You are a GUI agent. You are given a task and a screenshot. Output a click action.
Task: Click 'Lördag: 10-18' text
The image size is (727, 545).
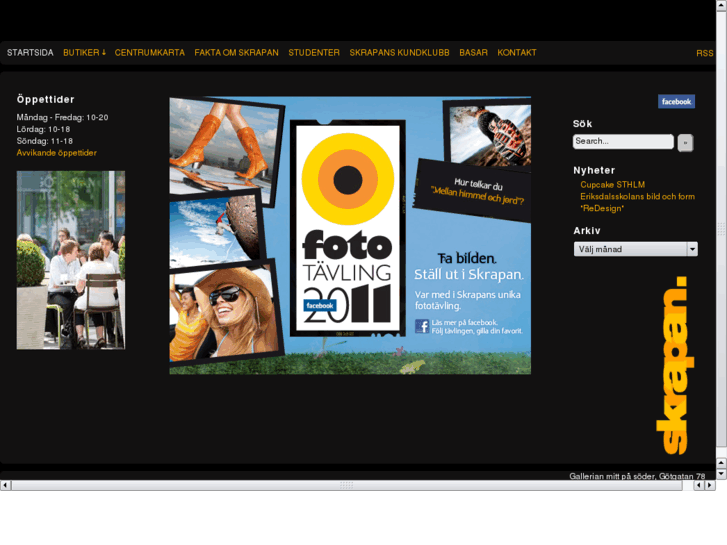click(x=44, y=129)
